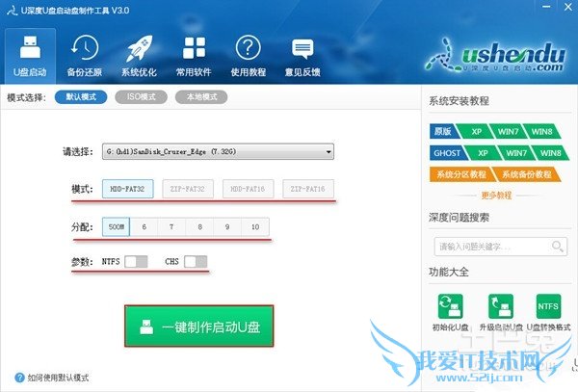Click 一键制作启动U盘 button
Image resolution: width=578 pixels, height=392 pixels.
(199, 327)
